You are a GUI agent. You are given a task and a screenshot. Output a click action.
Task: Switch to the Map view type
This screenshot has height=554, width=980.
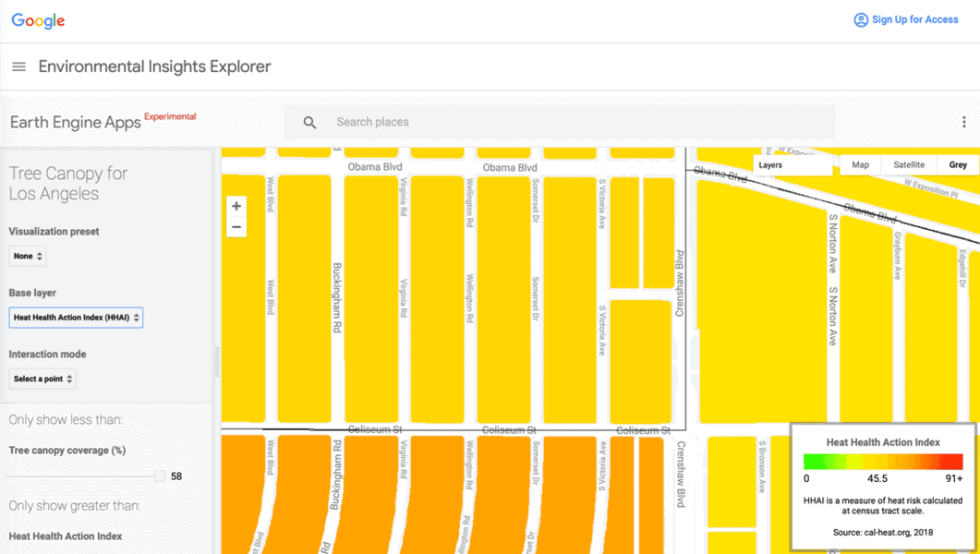point(860,165)
